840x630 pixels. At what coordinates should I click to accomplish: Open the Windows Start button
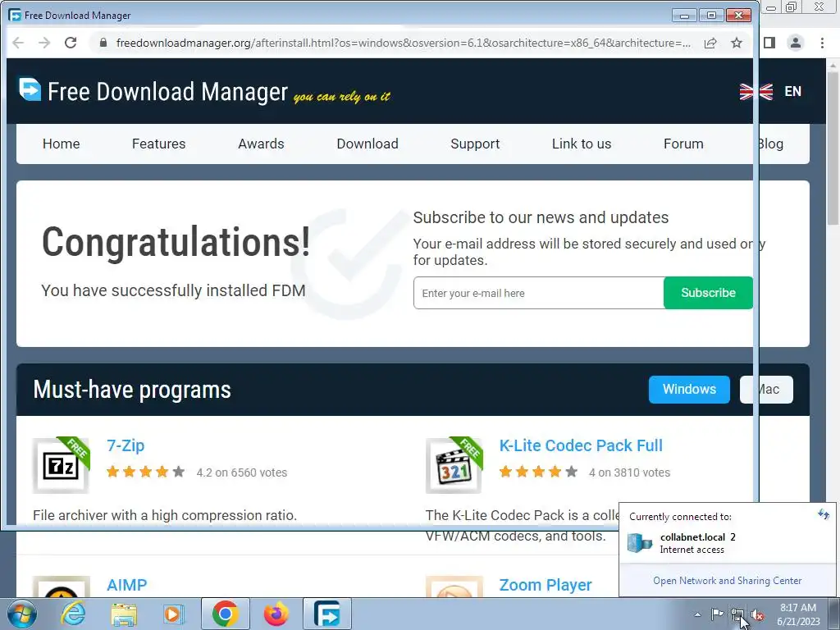coord(21,614)
